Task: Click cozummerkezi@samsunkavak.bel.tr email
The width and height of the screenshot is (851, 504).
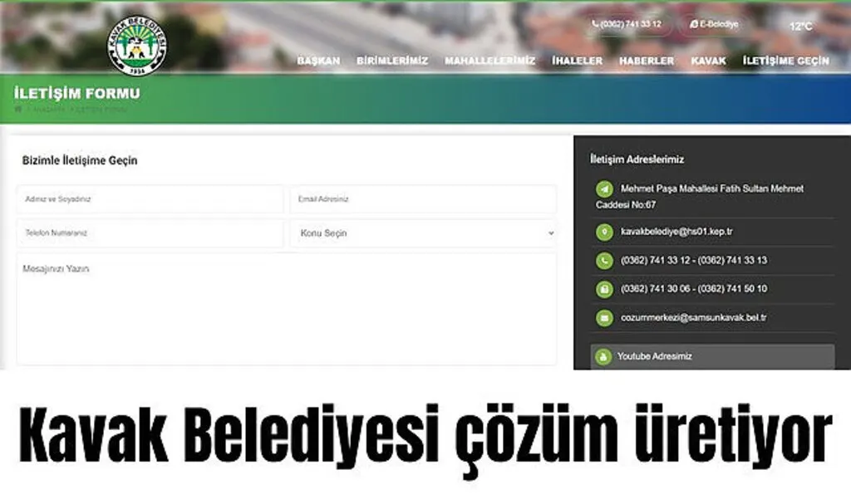Action: pyautogui.click(x=694, y=317)
